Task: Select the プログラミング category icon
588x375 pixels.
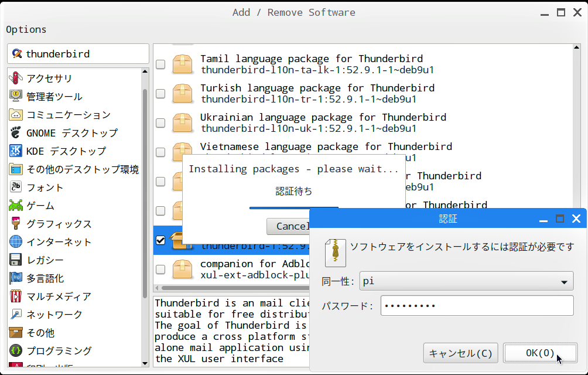Action: (x=16, y=350)
